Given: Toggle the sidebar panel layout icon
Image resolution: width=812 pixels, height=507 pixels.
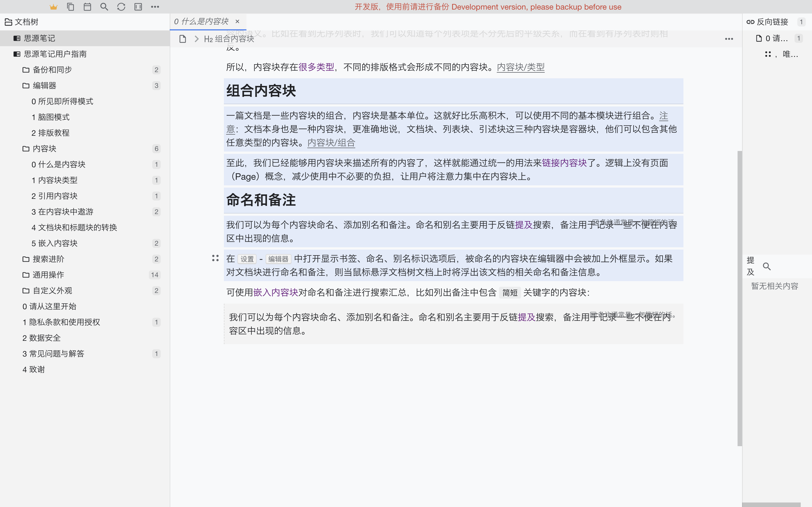Looking at the screenshot, I should click(138, 7).
